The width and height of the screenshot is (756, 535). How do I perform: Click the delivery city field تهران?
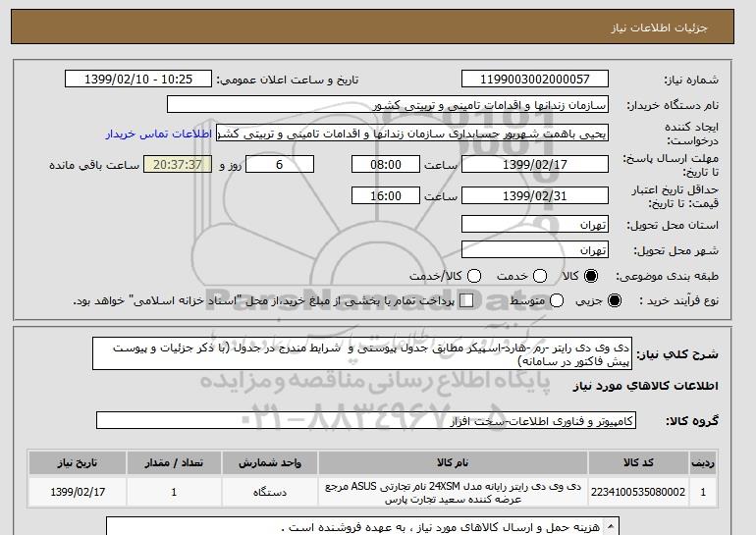[x=535, y=250]
